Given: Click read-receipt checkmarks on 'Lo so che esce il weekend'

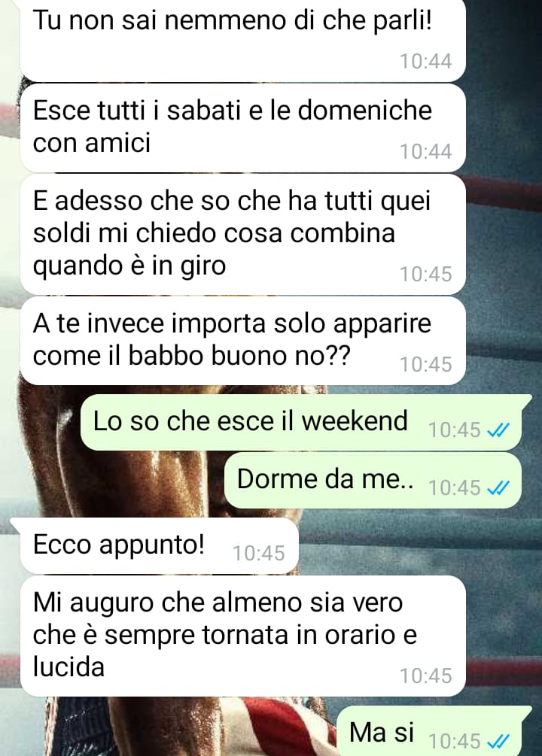Looking at the screenshot, I should click(x=498, y=430).
